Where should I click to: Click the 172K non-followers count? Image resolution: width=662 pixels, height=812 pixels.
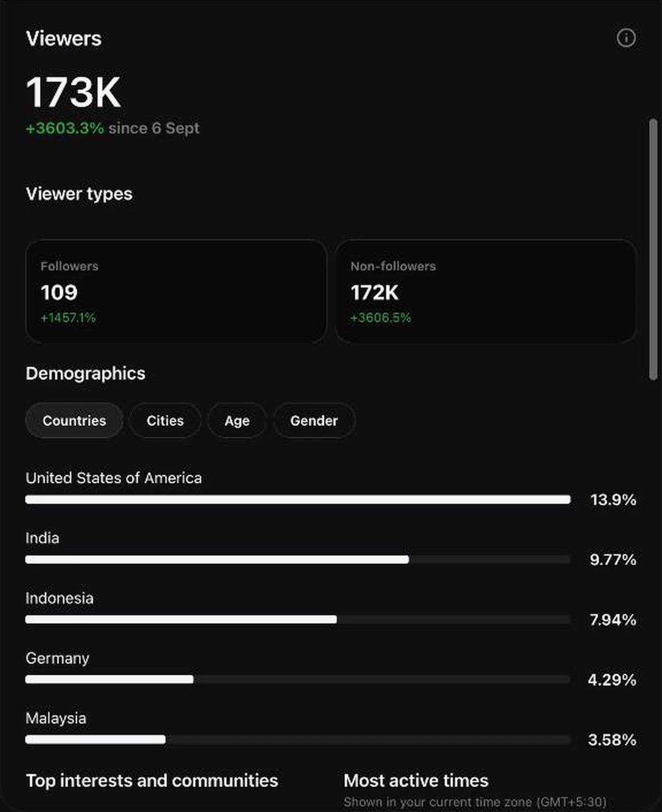375,292
